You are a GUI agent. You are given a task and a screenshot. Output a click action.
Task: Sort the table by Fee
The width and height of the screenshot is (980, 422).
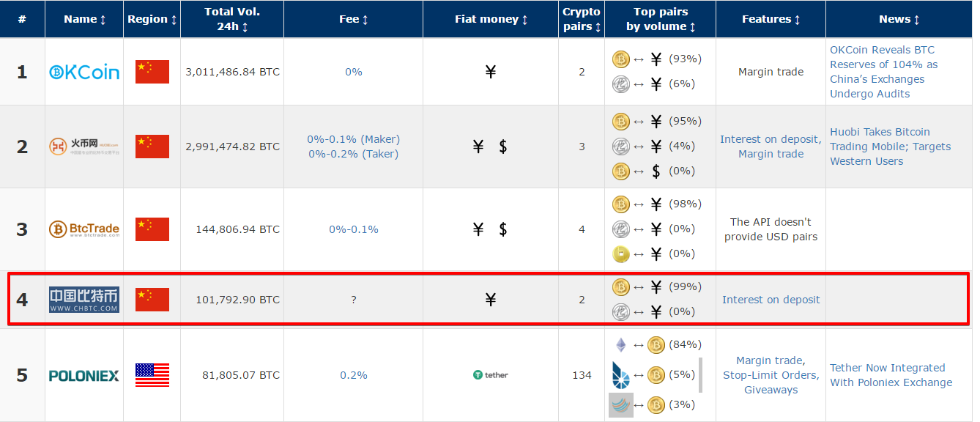(353, 19)
